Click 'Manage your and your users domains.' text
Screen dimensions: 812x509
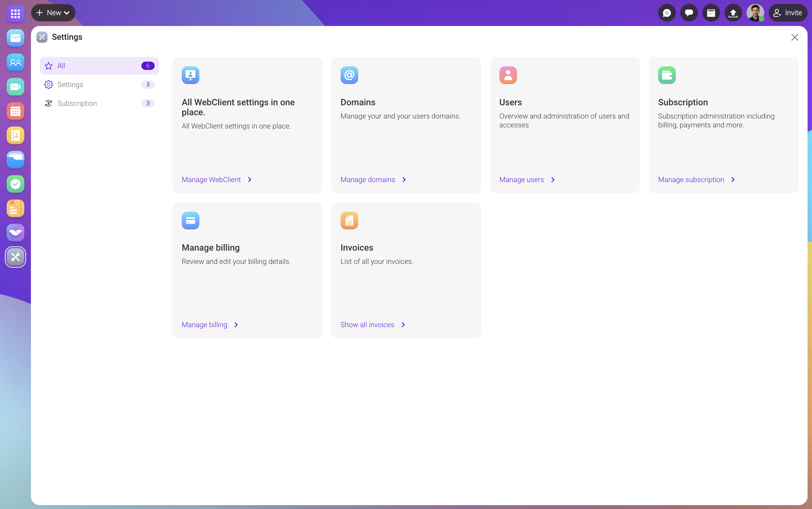[x=400, y=116]
